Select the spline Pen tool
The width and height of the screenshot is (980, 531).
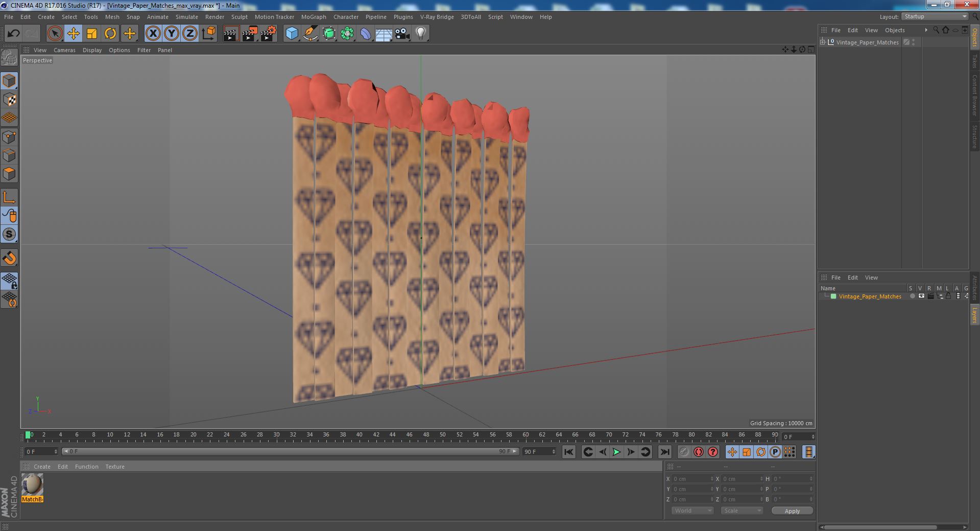(x=310, y=34)
